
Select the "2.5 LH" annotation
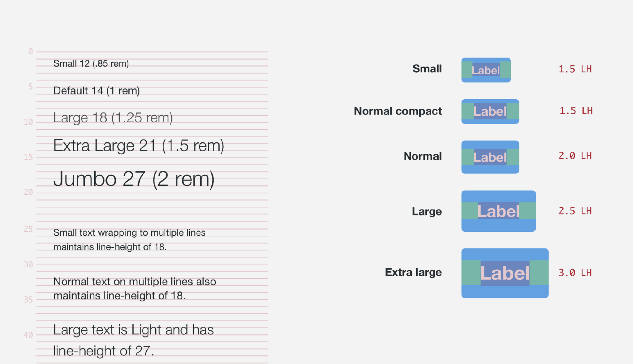575,211
